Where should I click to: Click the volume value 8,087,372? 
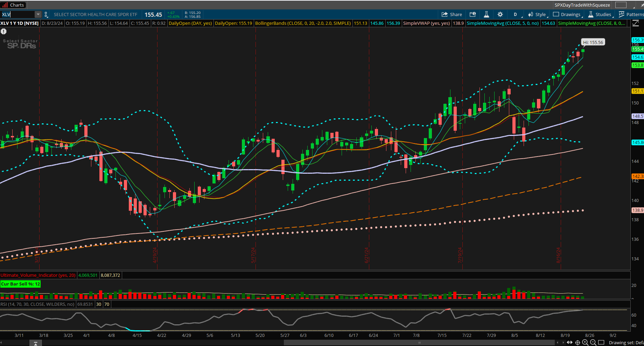(x=110, y=275)
